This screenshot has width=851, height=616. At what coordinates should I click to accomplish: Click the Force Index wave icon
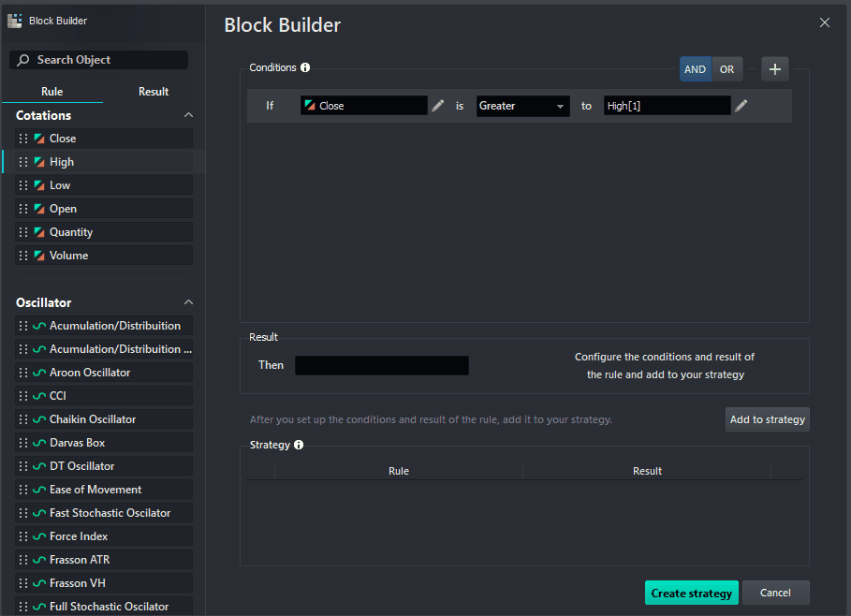tap(39, 536)
